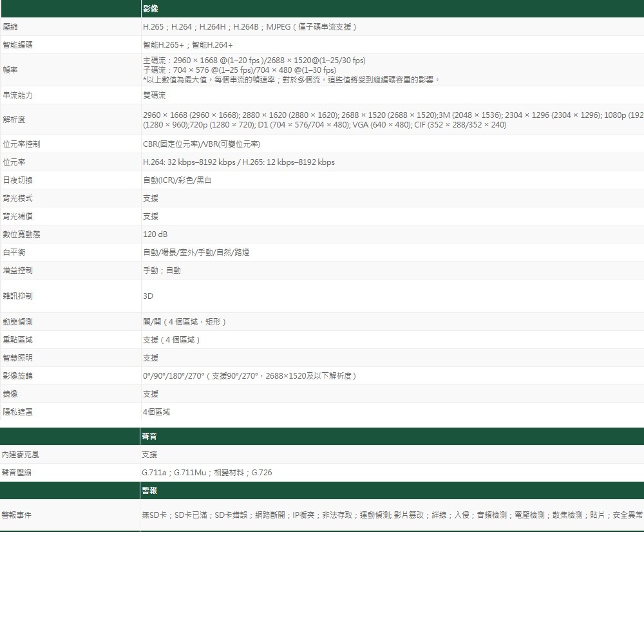
Task: Click the 警報事件 row label
Action: [x=17, y=515]
